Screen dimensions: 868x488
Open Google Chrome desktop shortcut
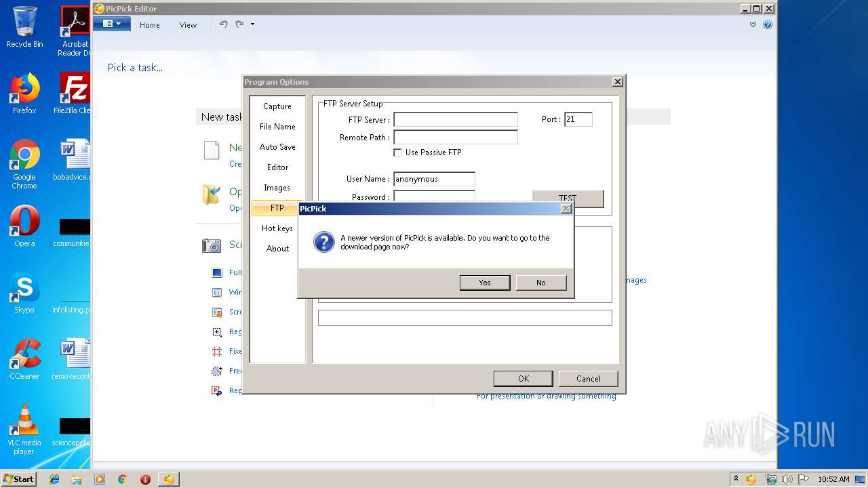24,164
